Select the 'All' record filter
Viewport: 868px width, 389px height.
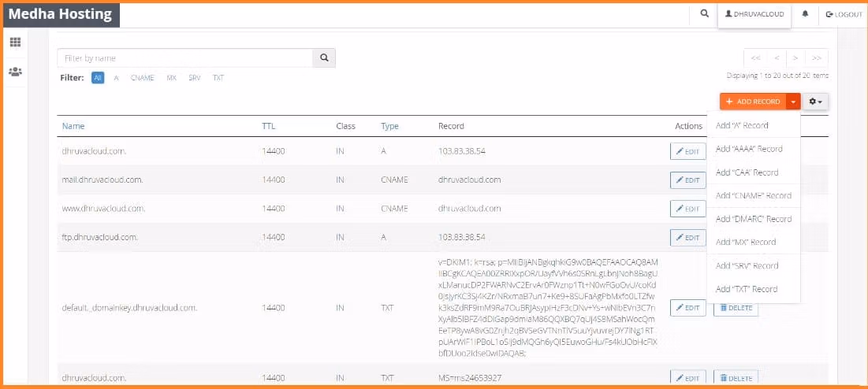click(x=98, y=78)
